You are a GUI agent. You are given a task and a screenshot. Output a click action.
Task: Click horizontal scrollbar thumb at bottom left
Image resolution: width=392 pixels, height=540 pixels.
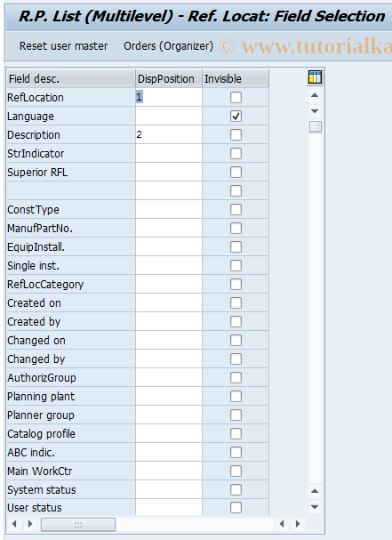coord(78,525)
